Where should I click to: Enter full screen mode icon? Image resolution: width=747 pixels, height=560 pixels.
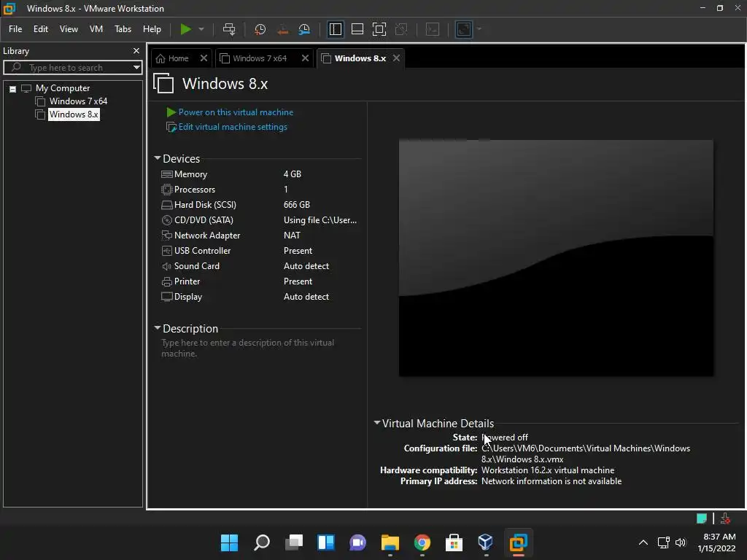(379, 29)
